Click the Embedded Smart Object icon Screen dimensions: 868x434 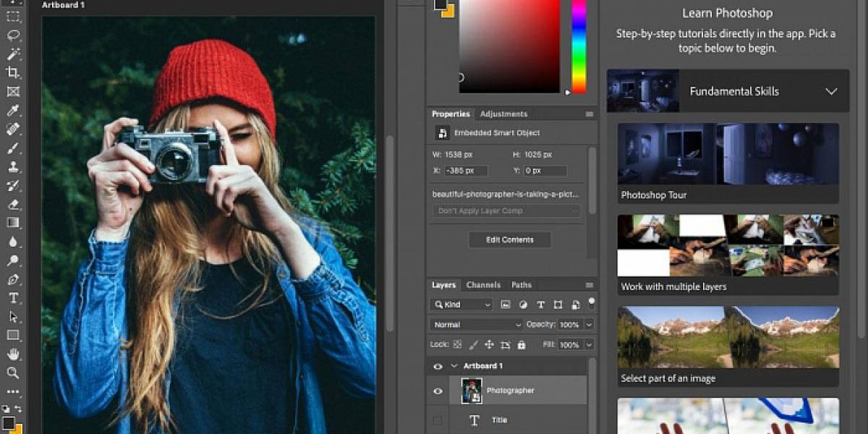tap(442, 133)
